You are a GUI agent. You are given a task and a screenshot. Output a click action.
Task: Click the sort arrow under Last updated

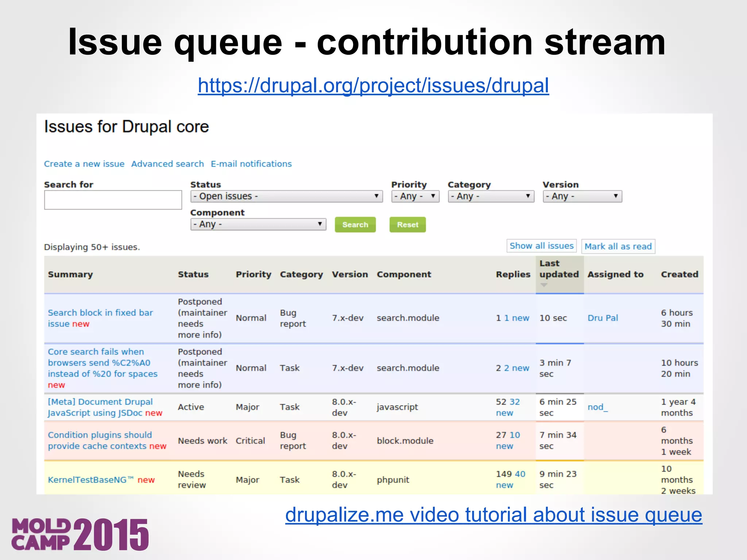544,285
